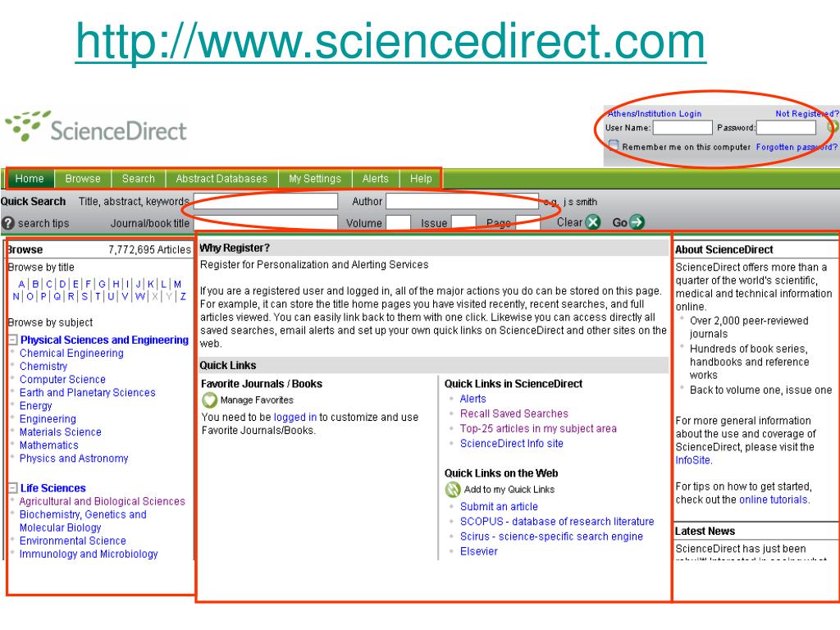Viewport: 840px width, 630px height.
Task: Open the Home tab
Action: pos(30,178)
